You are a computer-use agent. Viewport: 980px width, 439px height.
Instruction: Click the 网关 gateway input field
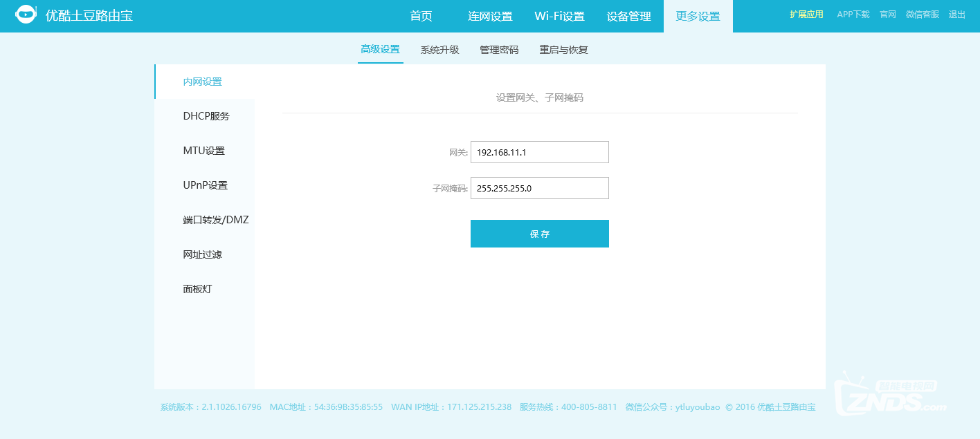539,152
